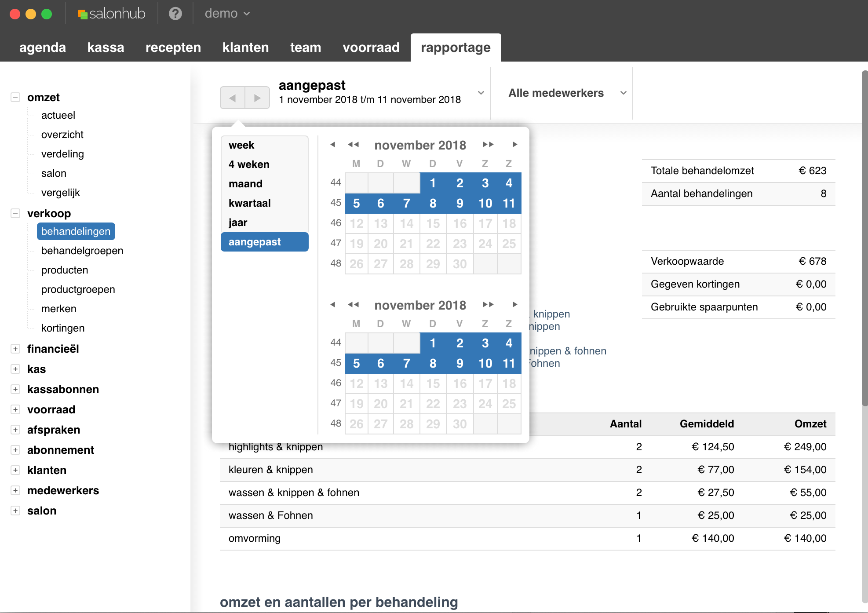Expand the voorraad tree section
The width and height of the screenshot is (868, 613).
(15, 409)
